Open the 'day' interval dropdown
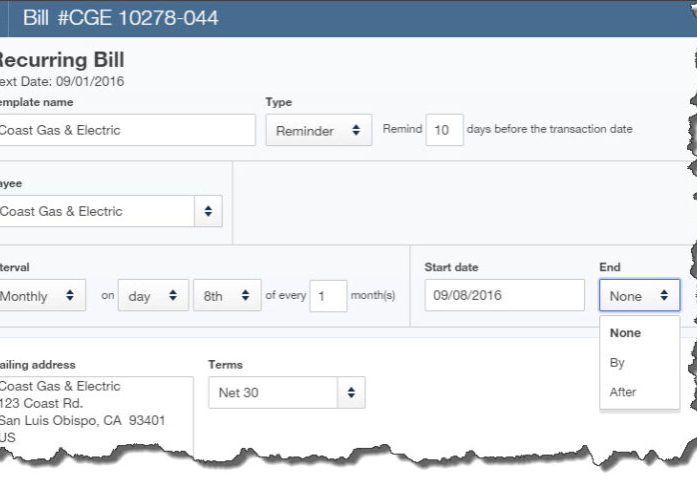The height and width of the screenshot is (488, 697). click(x=153, y=295)
